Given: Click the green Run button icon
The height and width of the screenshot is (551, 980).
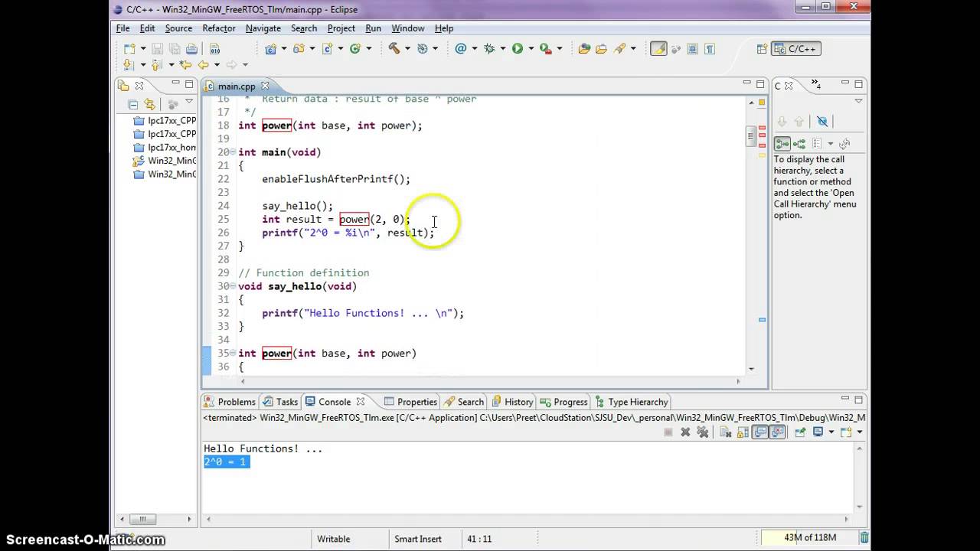Looking at the screenshot, I should (x=518, y=48).
